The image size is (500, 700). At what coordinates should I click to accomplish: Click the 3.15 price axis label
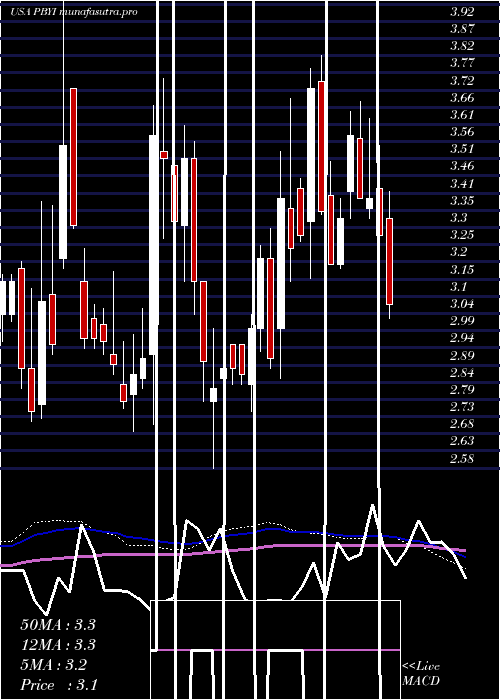tap(462, 269)
